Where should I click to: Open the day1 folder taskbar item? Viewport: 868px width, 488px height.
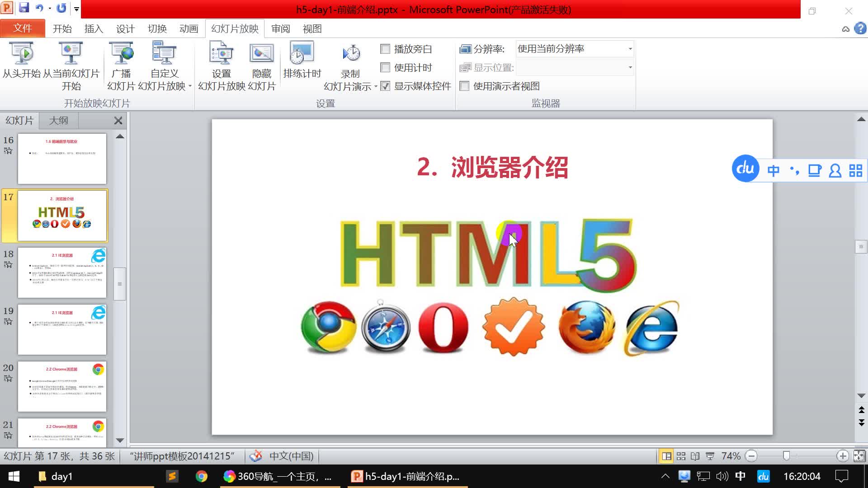[x=94, y=476]
